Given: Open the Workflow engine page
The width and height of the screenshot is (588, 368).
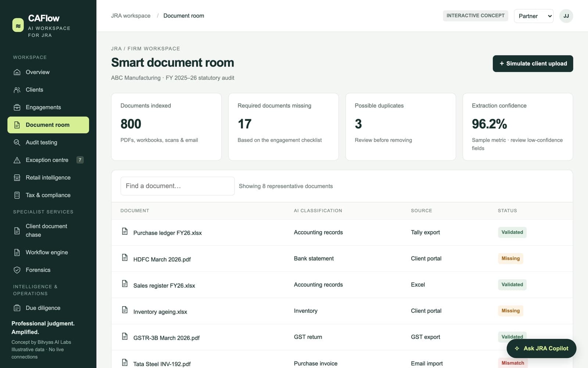Looking at the screenshot, I should pyautogui.click(x=48, y=252).
